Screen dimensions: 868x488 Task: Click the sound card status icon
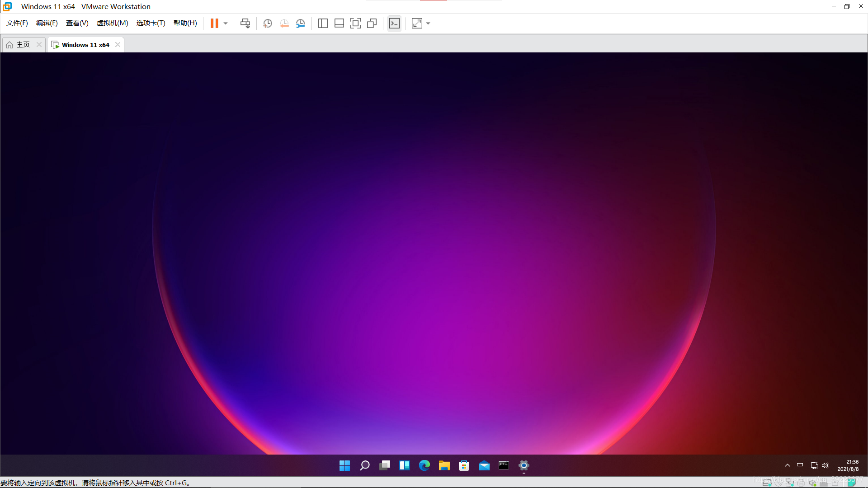(812, 483)
